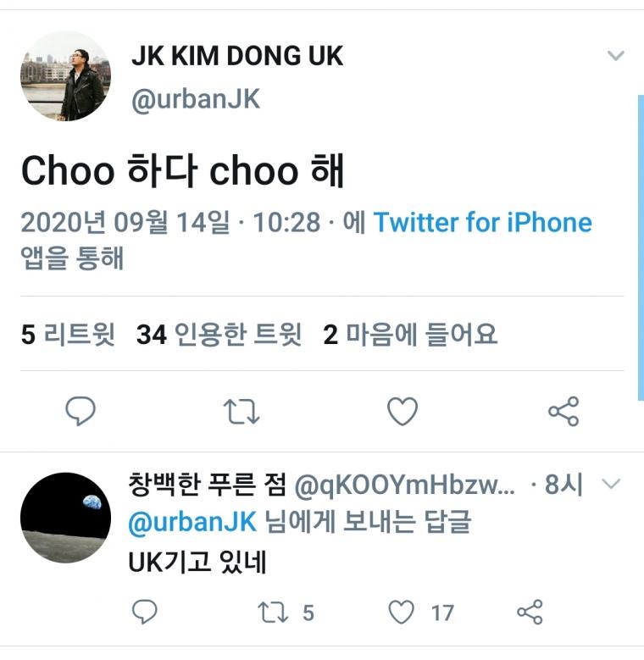Open JK KIM DONG UK profile picture
Image resolution: width=644 pixels, height=660 pixels.
(65, 75)
